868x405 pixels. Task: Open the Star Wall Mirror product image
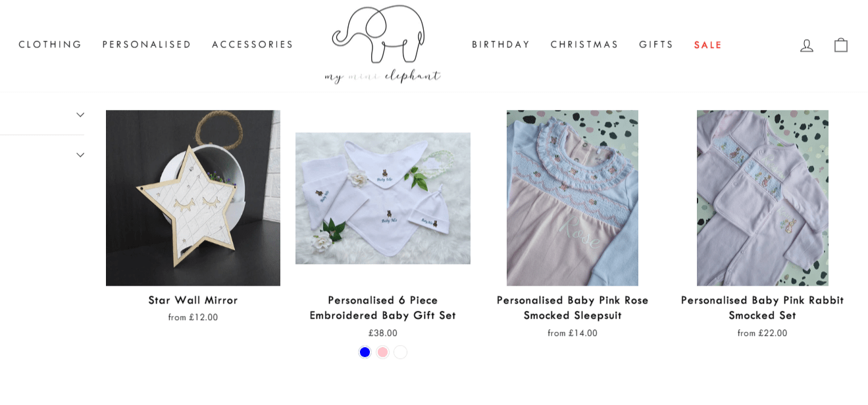[x=193, y=198]
